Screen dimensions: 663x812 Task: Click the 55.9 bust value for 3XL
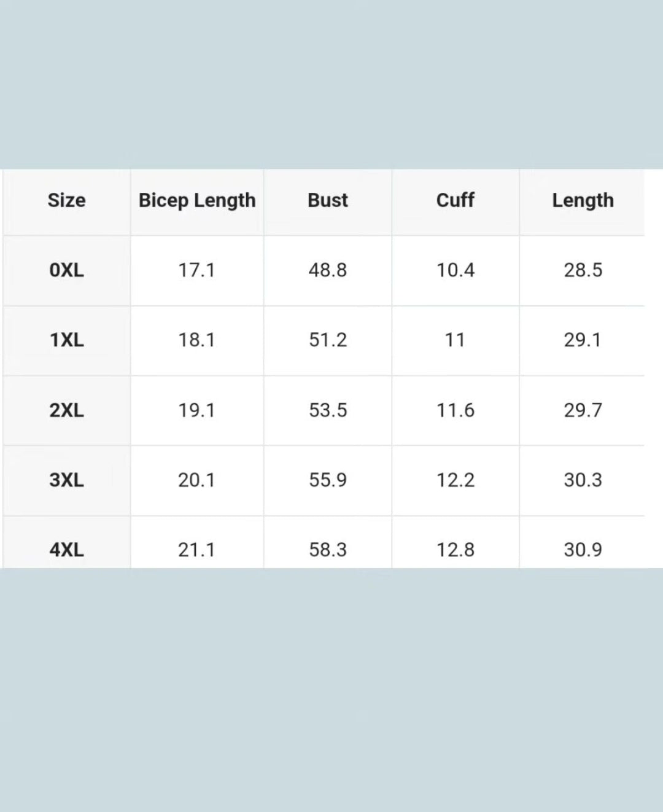coord(328,480)
